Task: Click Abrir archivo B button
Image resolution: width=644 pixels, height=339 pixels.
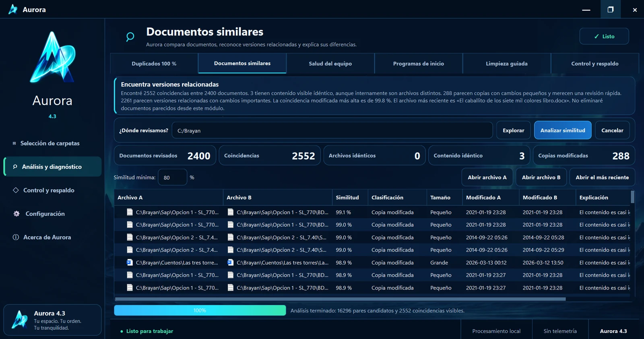Action: [x=541, y=177]
